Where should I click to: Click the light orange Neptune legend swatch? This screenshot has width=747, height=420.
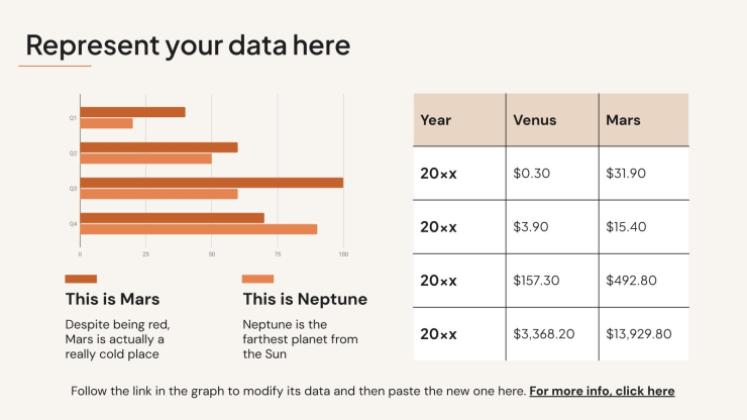click(x=258, y=279)
